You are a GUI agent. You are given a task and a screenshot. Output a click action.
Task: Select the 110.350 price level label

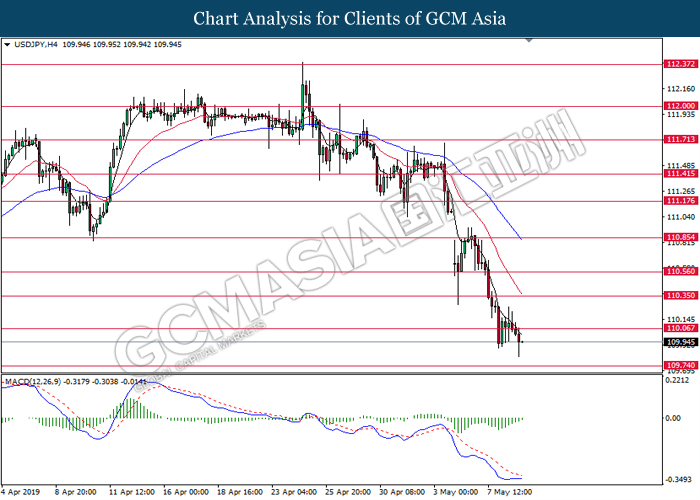(x=681, y=296)
